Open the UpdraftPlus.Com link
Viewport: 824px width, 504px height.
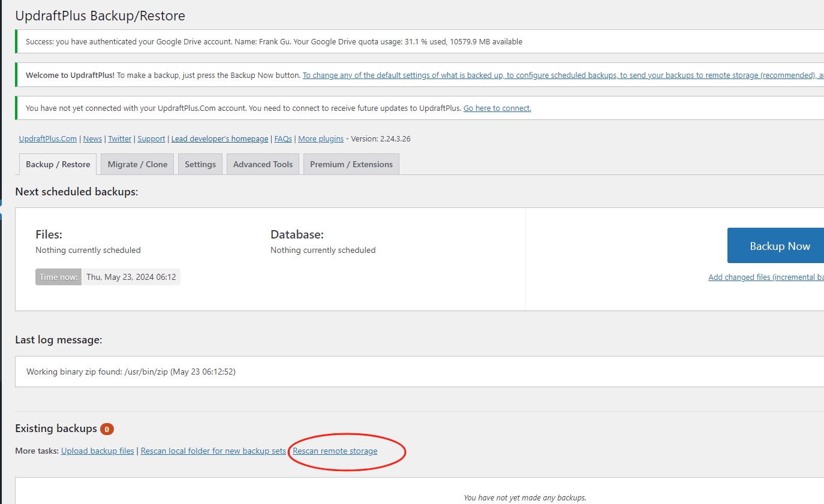click(x=48, y=138)
